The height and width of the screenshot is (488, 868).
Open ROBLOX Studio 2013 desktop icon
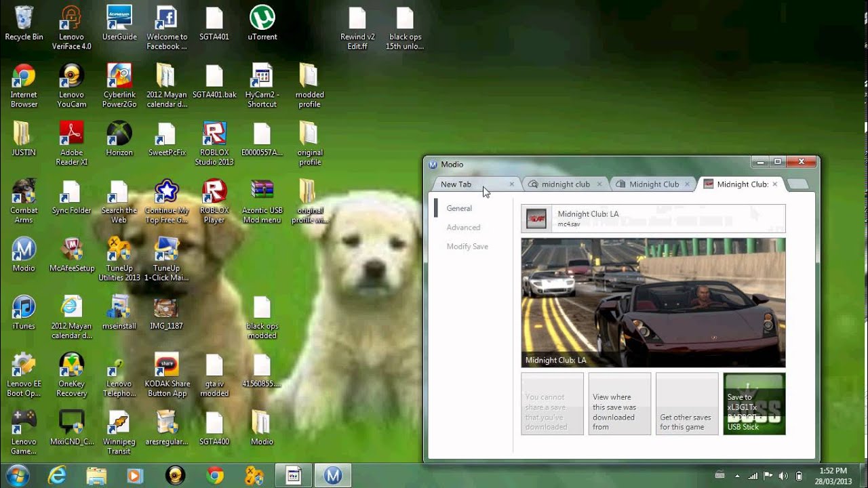[x=214, y=143]
